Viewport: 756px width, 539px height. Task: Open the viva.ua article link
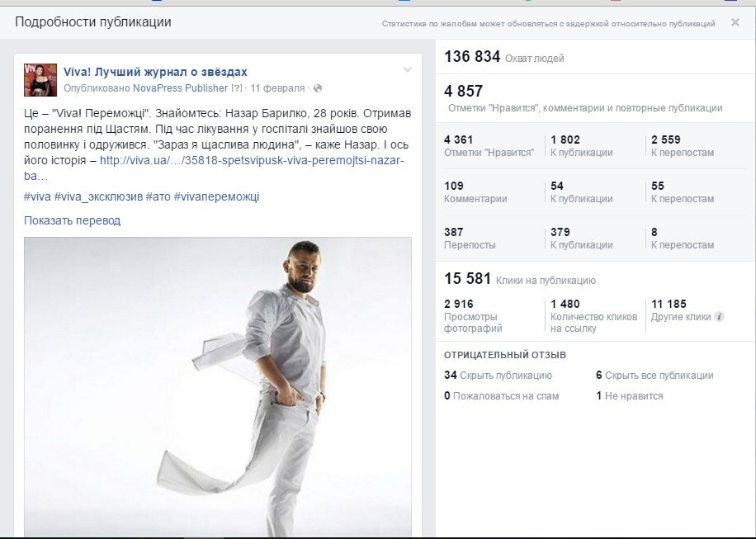pos(214,168)
